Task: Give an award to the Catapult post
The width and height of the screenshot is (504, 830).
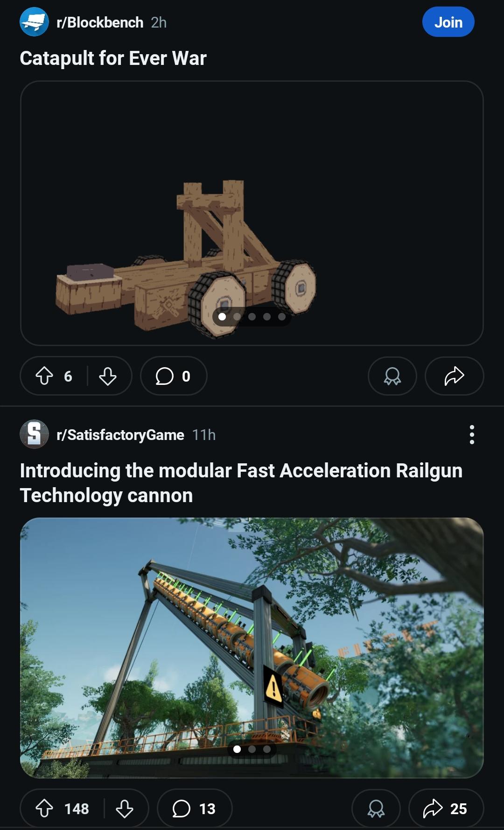Action: coord(392,376)
